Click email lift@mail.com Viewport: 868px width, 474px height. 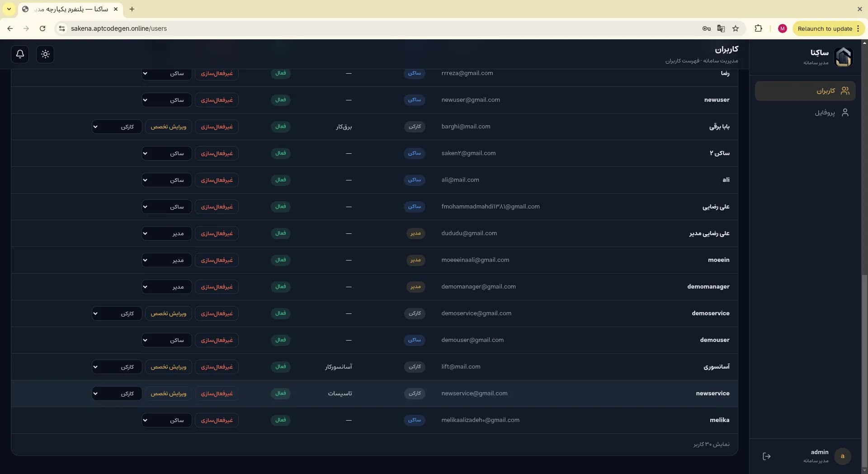pos(461,367)
